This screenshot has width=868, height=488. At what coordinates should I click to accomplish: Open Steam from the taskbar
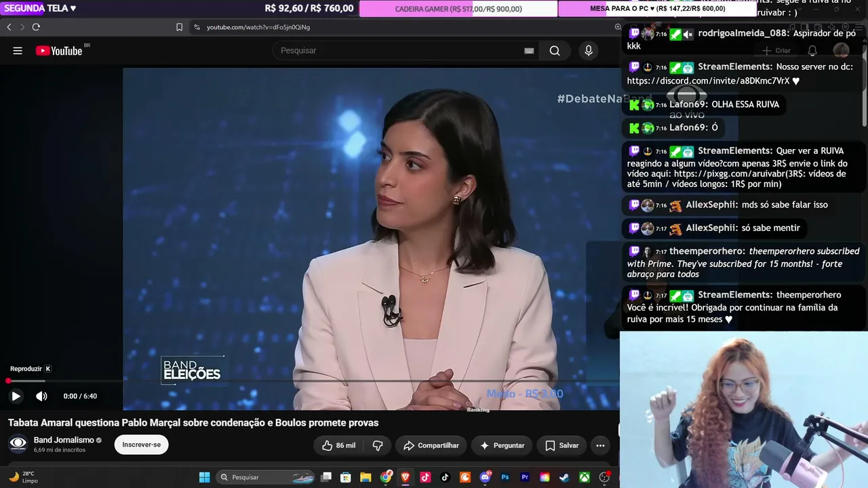click(564, 477)
